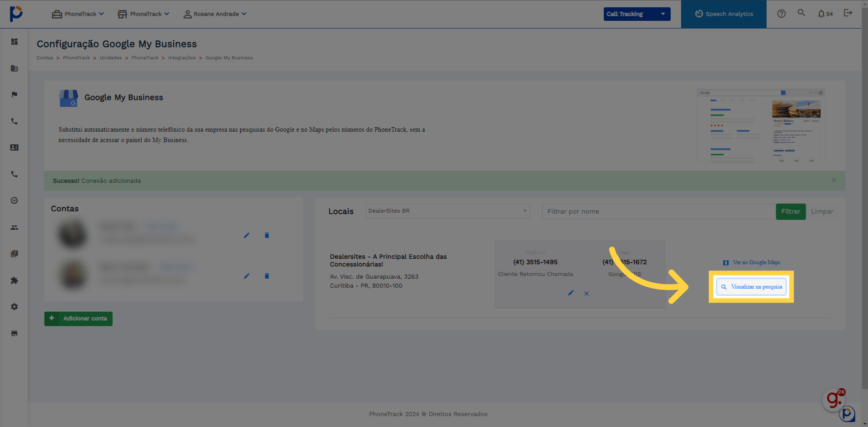Open the flag icon in sidebar
This screenshot has height=427, width=868.
click(14, 95)
